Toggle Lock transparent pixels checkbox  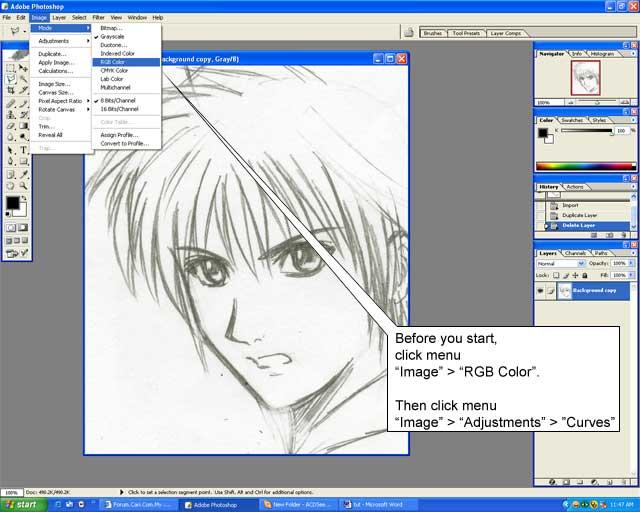click(556, 276)
